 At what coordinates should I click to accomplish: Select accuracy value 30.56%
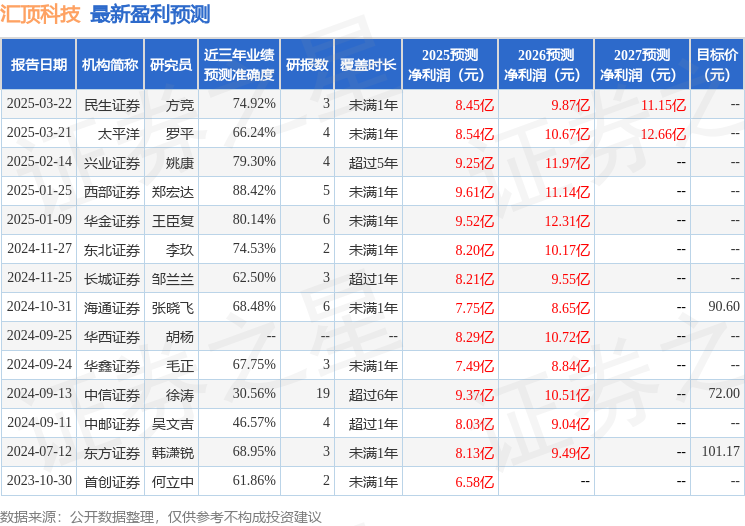tap(254, 393)
